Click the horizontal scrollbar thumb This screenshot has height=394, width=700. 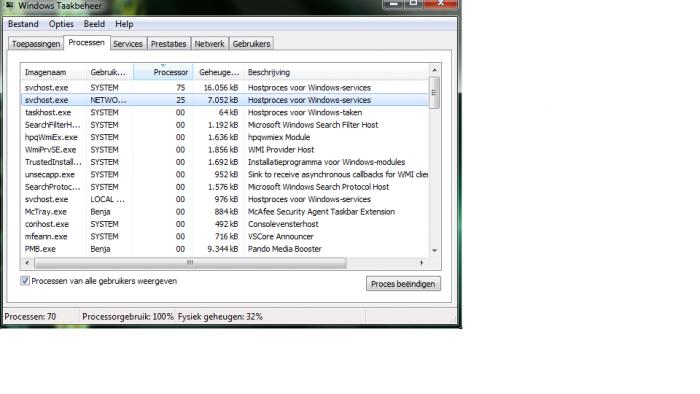[x=190, y=263]
